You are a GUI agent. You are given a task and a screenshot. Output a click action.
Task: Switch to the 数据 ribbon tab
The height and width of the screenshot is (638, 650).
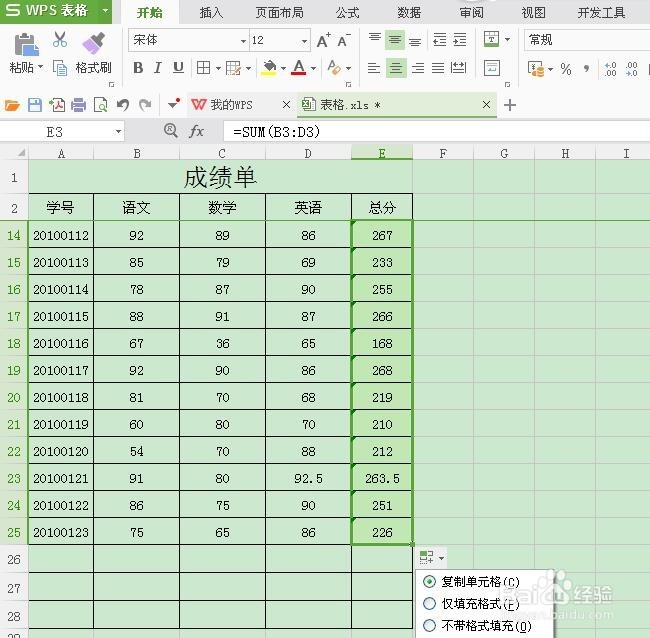tap(409, 13)
